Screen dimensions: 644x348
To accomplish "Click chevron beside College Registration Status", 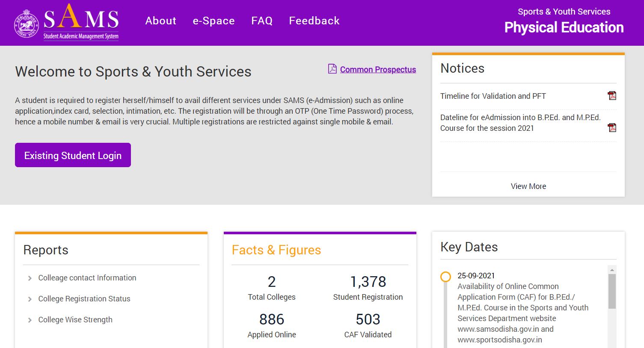I will (30, 299).
